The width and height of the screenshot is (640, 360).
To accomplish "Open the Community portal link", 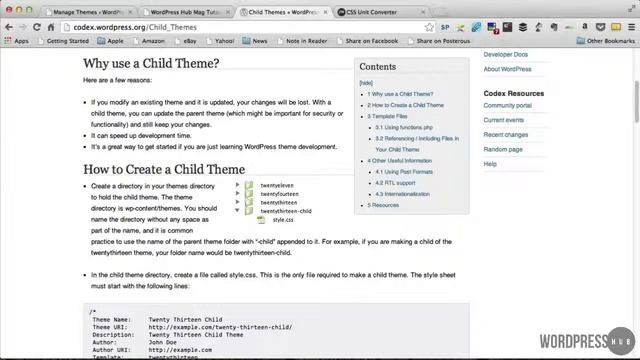I will pos(507,105).
